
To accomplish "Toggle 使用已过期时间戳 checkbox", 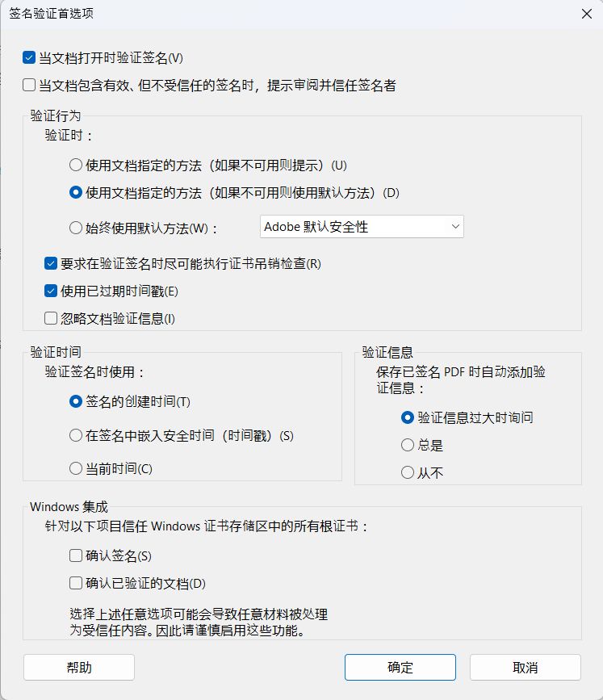I will [x=51, y=291].
